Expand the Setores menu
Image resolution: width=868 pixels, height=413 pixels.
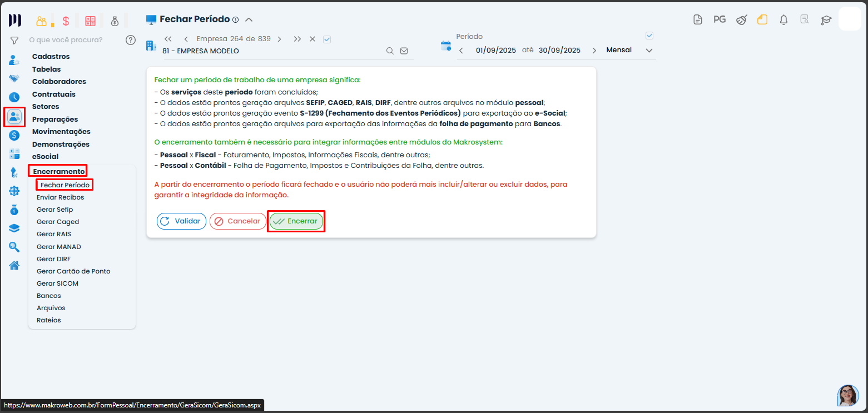pyautogui.click(x=46, y=107)
